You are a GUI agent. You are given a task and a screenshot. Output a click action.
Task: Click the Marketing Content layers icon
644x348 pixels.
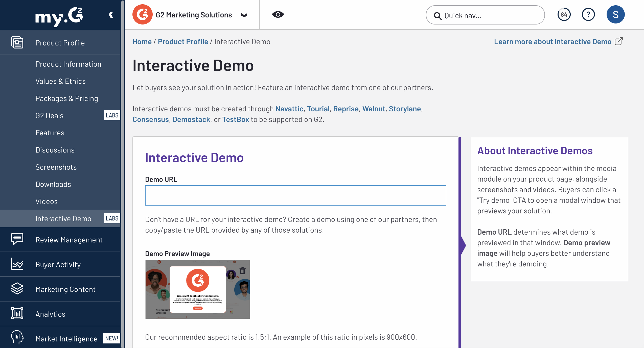click(17, 289)
